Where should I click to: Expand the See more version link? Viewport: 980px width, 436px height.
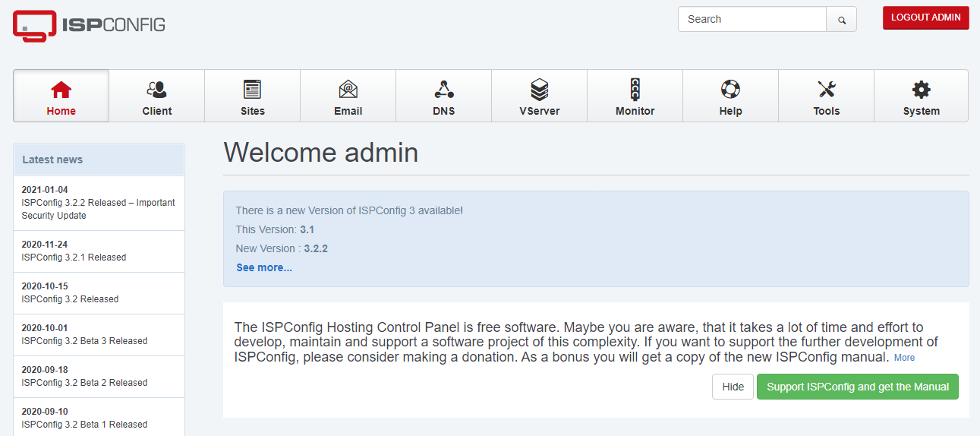(263, 267)
